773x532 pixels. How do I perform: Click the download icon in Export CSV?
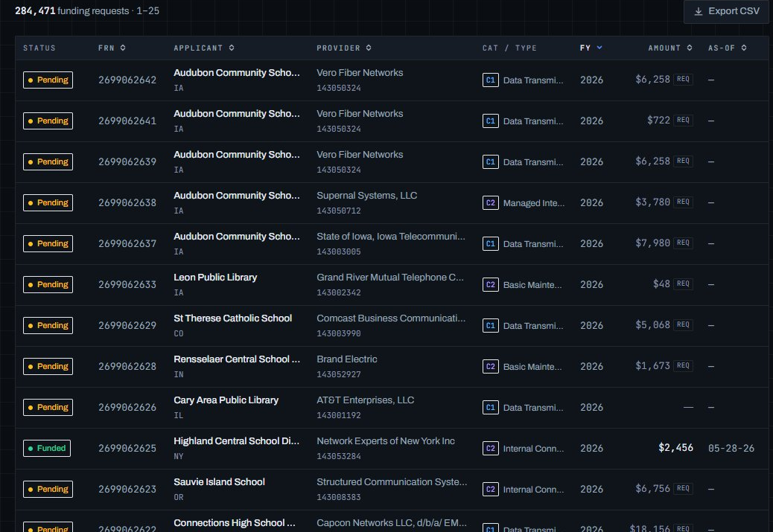coord(698,11)
